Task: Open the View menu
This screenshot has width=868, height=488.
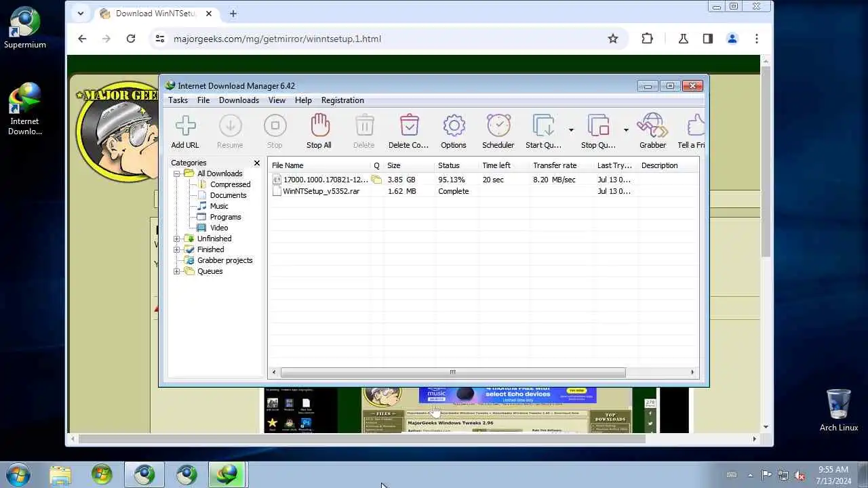Action: tap(277, 100)
